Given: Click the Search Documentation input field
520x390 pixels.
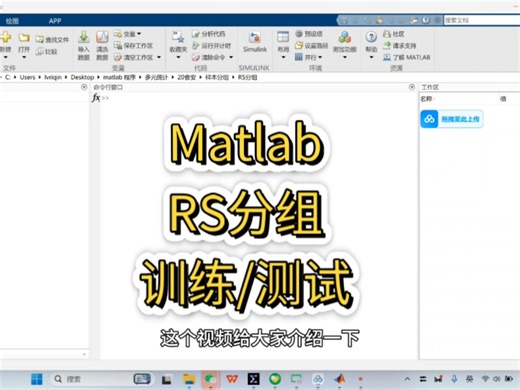Looking at the screenshot, I should (482, 20).
